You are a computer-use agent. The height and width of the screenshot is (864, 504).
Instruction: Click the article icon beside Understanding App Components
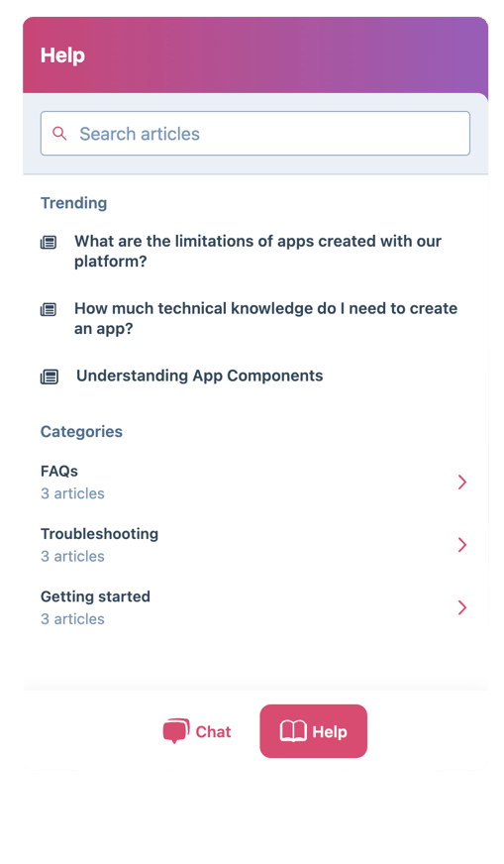click(50, 377)
